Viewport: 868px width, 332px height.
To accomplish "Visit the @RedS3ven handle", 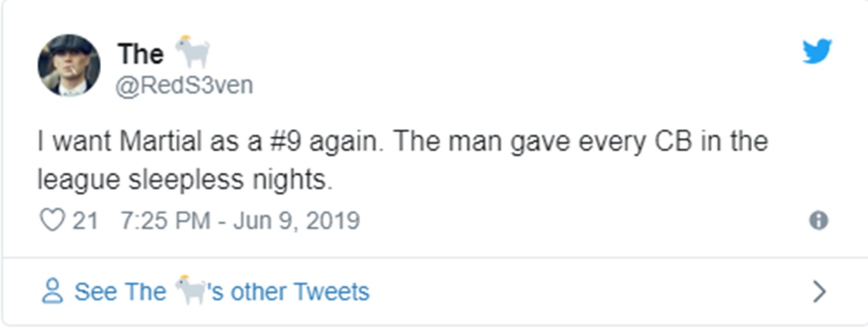I will [185, 86].
